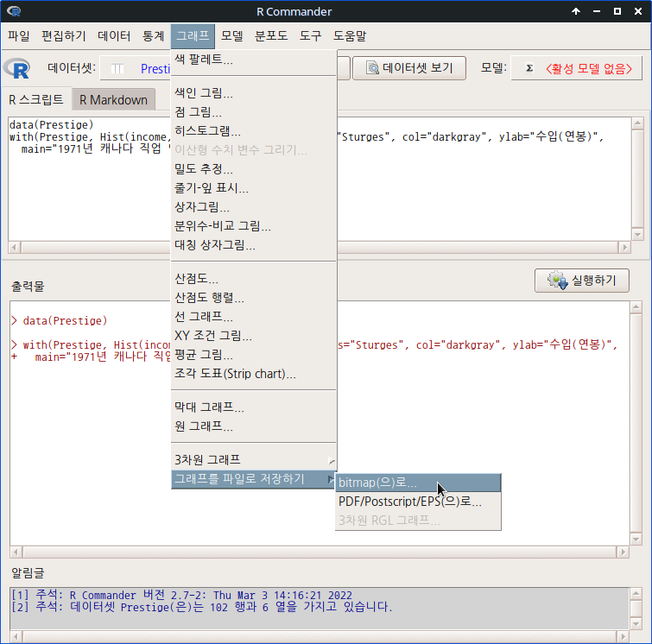Choose 조각 도표(Strip chart)... item

[253, 374]
